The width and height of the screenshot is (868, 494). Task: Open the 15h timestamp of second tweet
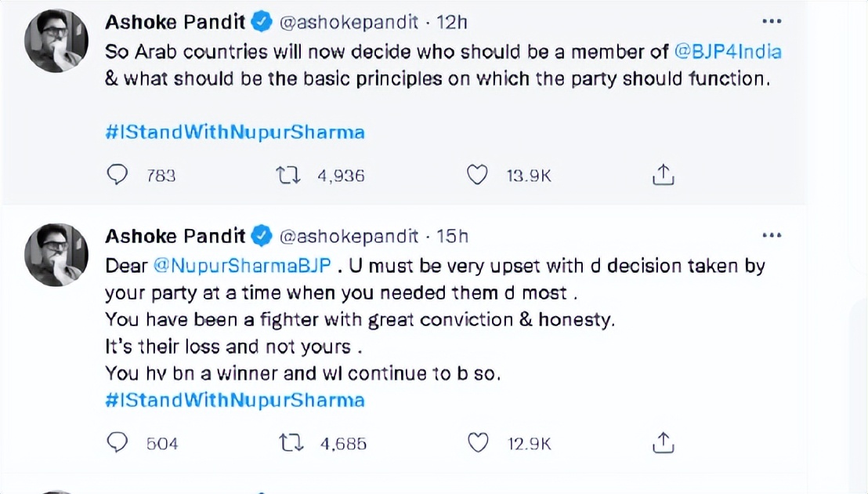pyautogui.click(x=453, y=235)
